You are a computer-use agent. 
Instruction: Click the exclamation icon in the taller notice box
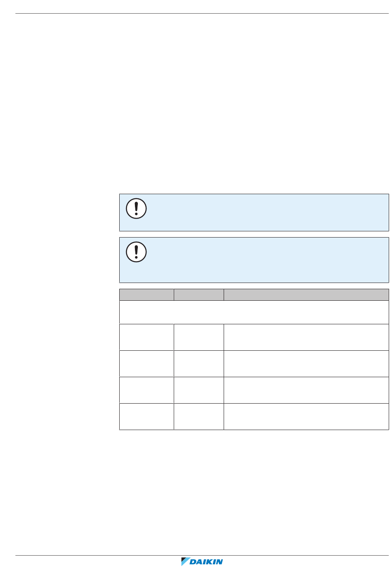coord(136,252)
